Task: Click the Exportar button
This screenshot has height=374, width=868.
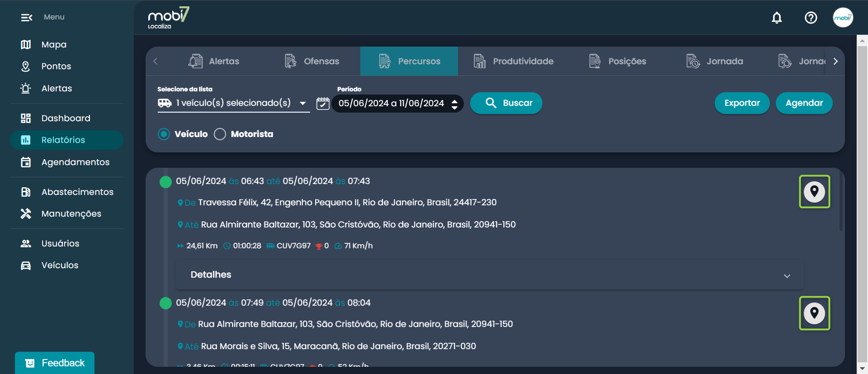Action: tap(741, 103)
